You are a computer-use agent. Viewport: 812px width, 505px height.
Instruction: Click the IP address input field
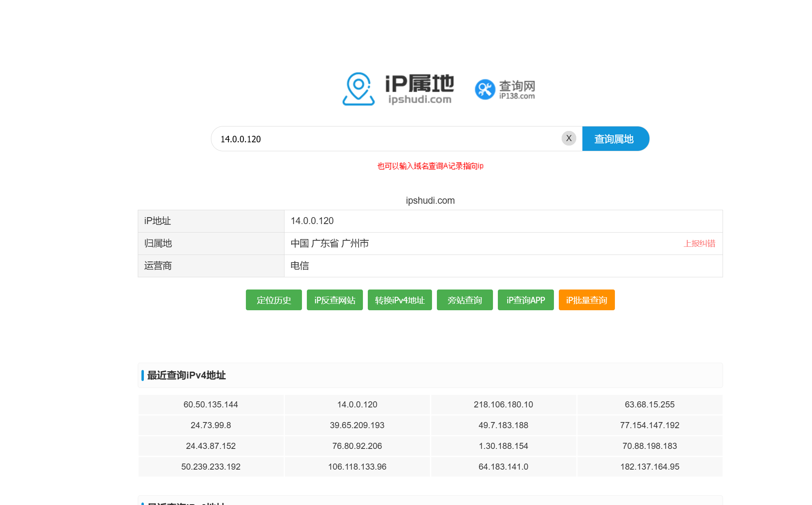(x=386, y=139)
